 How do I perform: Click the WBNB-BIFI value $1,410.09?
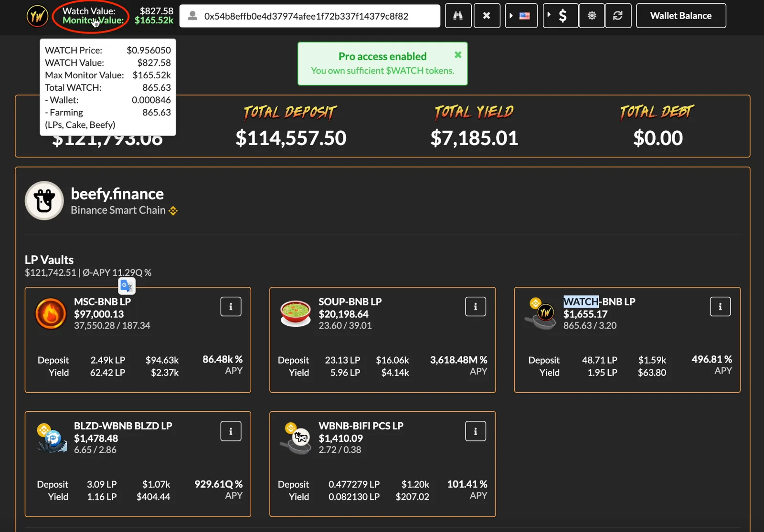click(340, 438)
